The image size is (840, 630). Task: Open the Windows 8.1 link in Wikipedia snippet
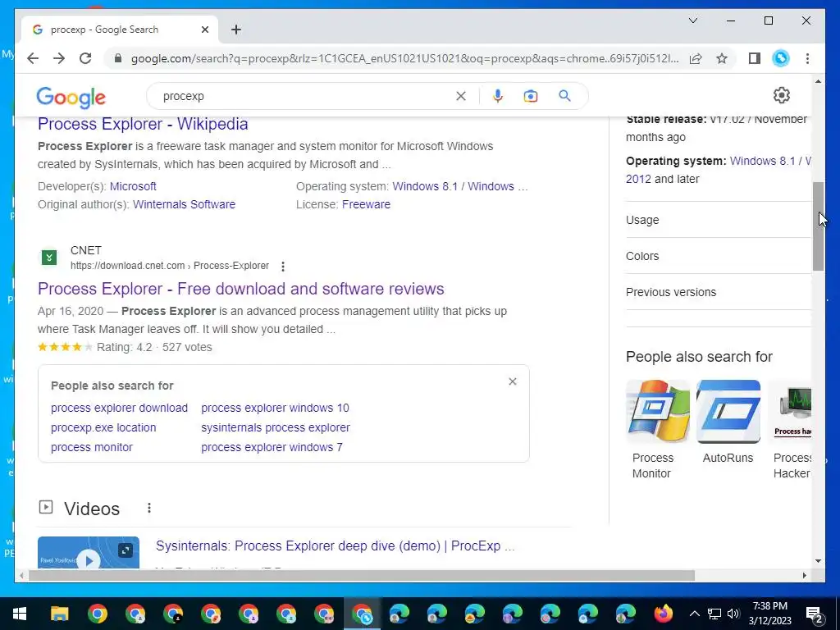tap(425, 186)
